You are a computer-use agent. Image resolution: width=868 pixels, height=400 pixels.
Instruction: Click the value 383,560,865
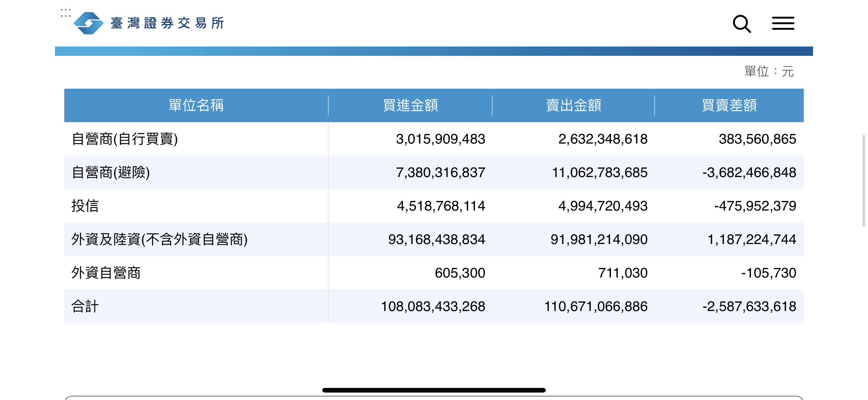point(757,139)
